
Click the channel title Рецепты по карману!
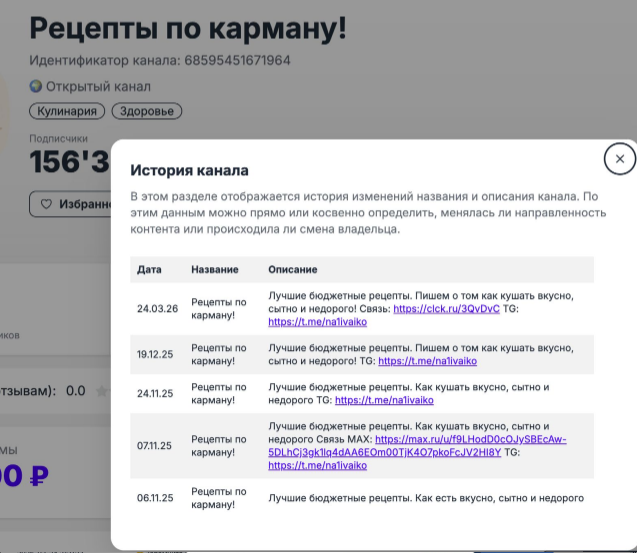[x=188, y=28]
